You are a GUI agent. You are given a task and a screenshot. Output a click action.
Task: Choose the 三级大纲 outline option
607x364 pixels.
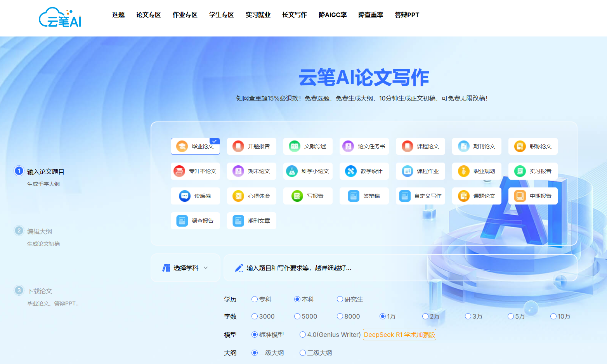(303, 353)
